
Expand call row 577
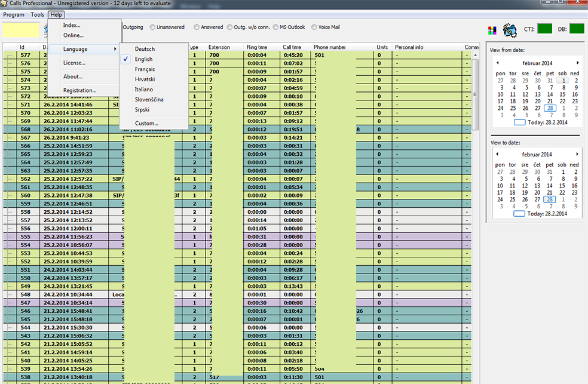[10, 55]
